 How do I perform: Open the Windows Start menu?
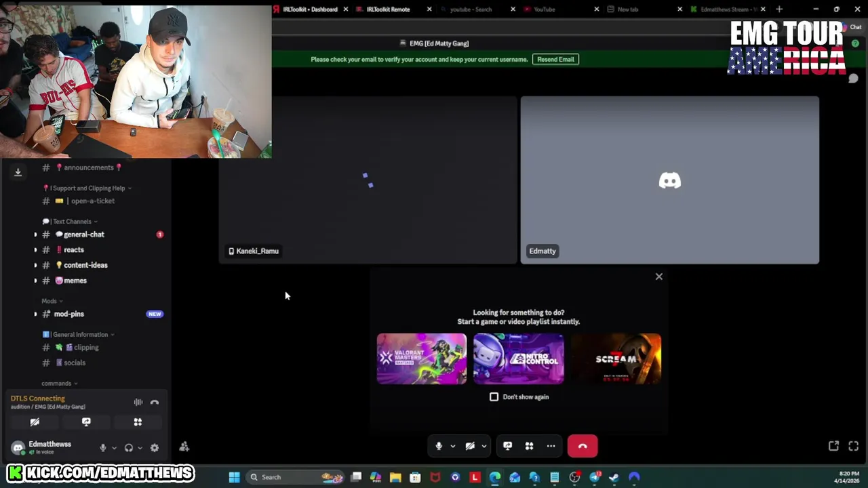234,477
